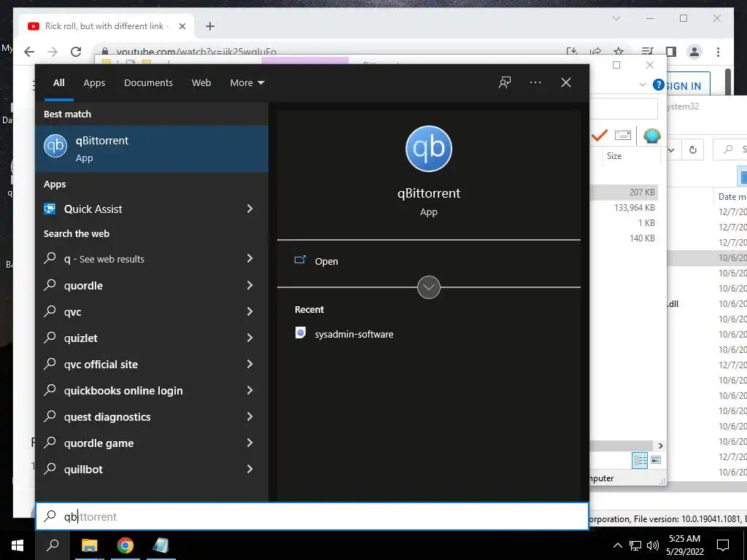This screenshot has width=747, height=560.
Task: Open Chrome media controls icon
Action: click(647, 52)
